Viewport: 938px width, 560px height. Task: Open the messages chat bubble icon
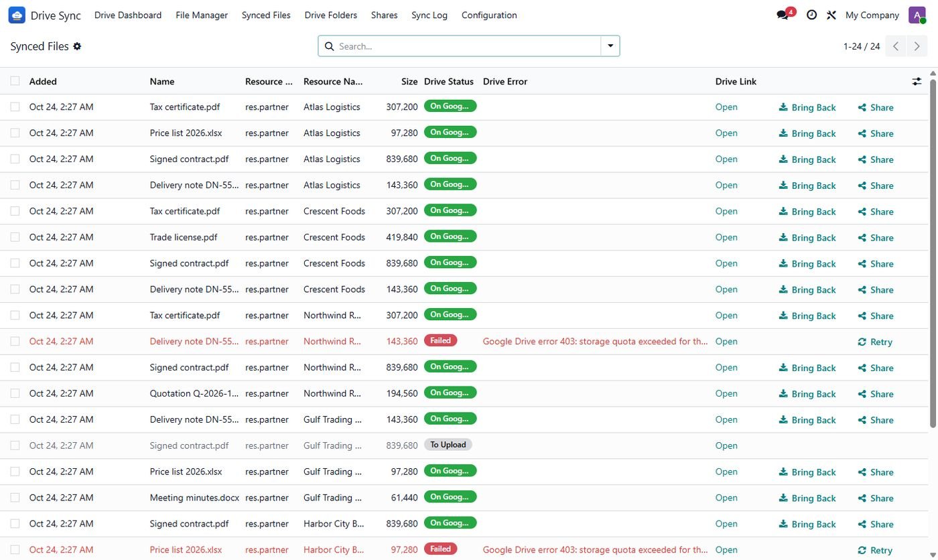782,15
